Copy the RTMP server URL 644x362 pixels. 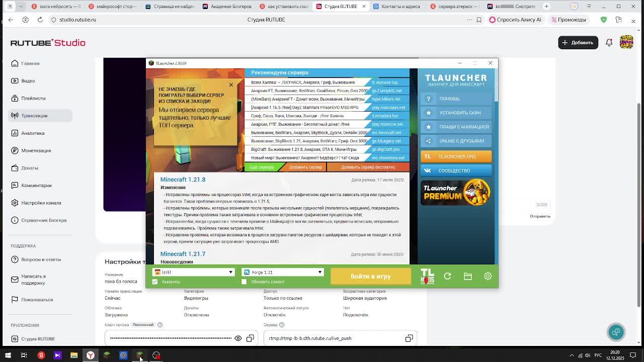pyautogui.click(x=409, y=338)
